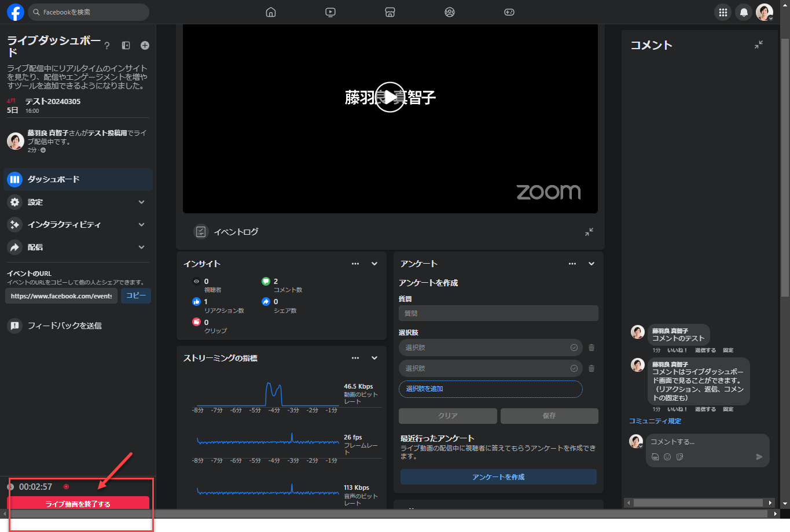Reply to the コメントのテスト comment
The height and width of the screenshot is (532, 790).
[x=706, y=350]
